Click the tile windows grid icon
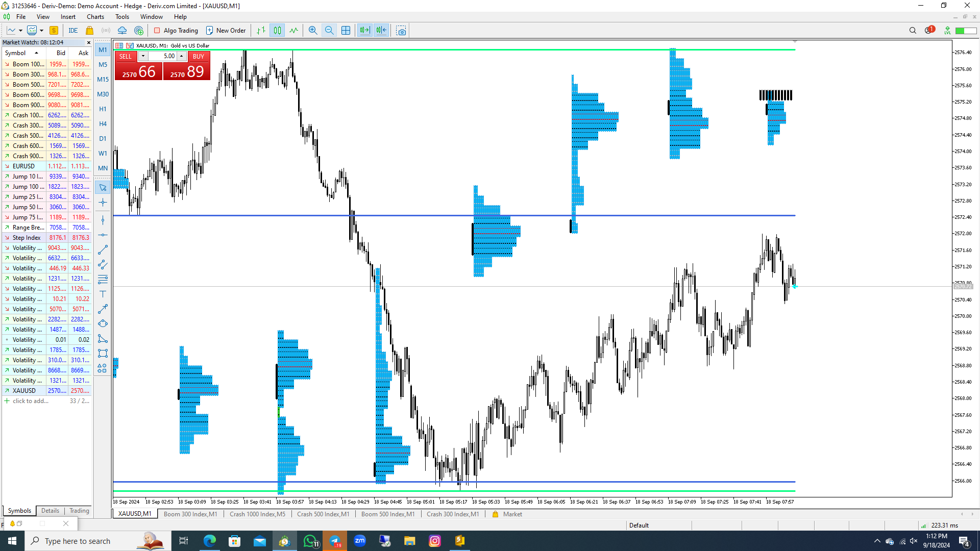The width and height of the screenshot is (980, 551). [346, 31]
